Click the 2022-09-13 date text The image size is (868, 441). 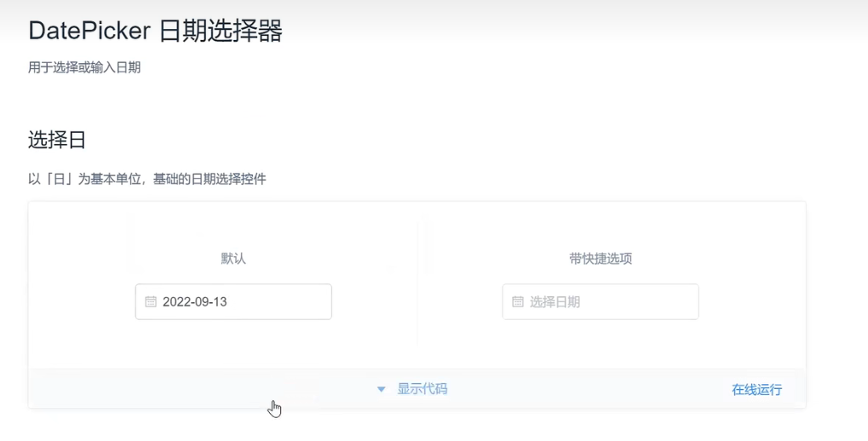(195, 301)
